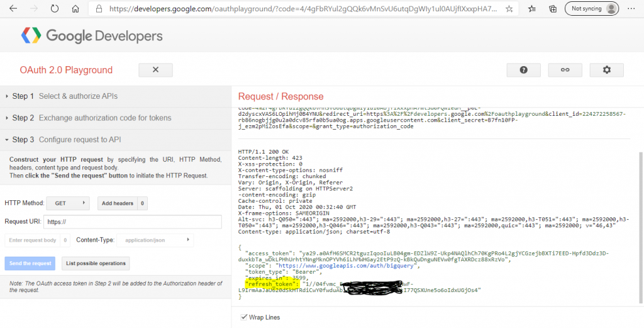Open the browser home page
Viewport: 644px width, 328px height.
(75, 9)
